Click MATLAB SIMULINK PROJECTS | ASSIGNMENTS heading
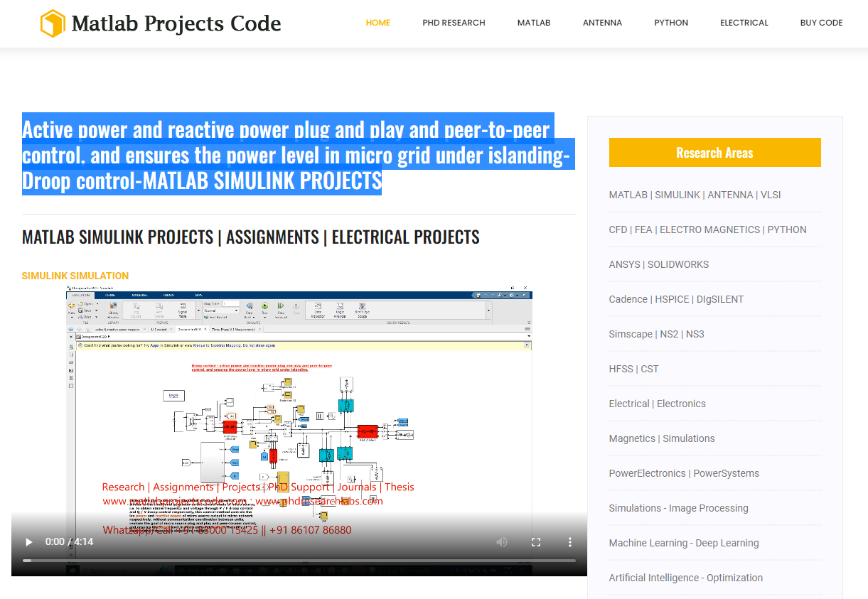This screenshot has width=868, height=599. pyautogui.click(x=250, y=237)
